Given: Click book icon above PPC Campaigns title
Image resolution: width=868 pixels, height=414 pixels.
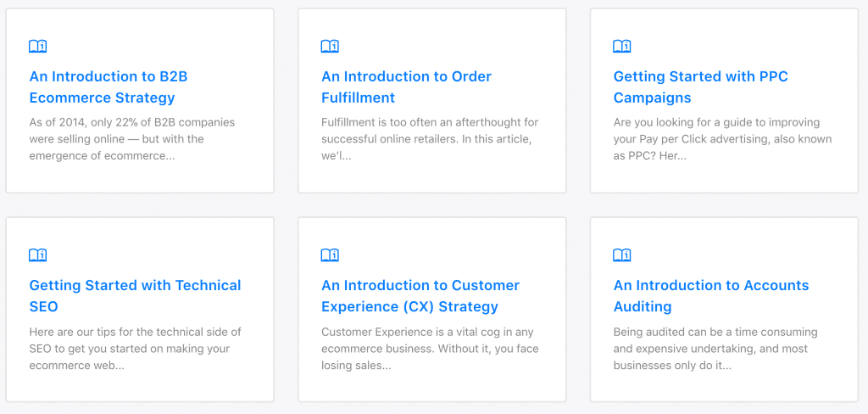Looking at the screenshot, I should pos(621,46).
